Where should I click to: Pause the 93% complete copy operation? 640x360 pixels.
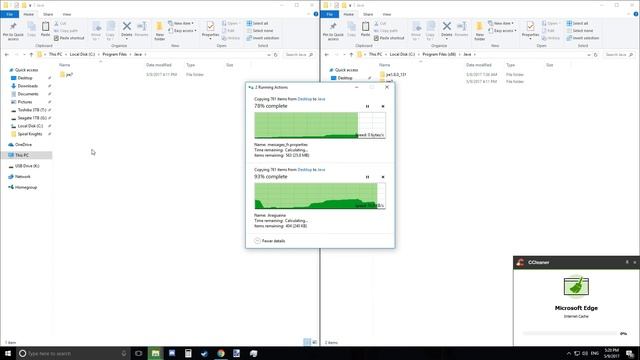[367, 177]
